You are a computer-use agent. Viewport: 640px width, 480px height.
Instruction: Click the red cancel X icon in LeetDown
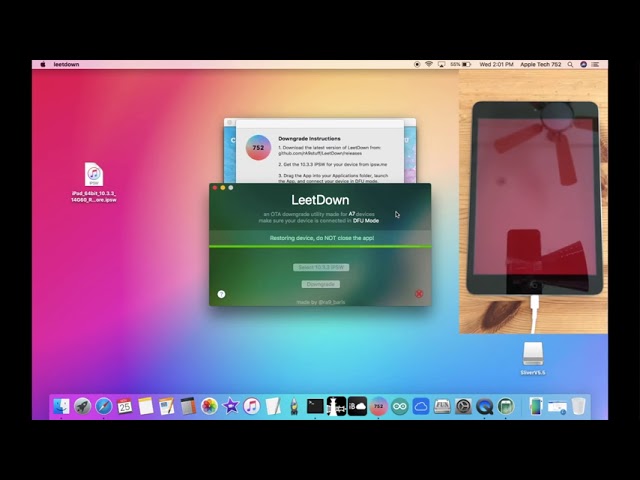click(x=419, y=293)
